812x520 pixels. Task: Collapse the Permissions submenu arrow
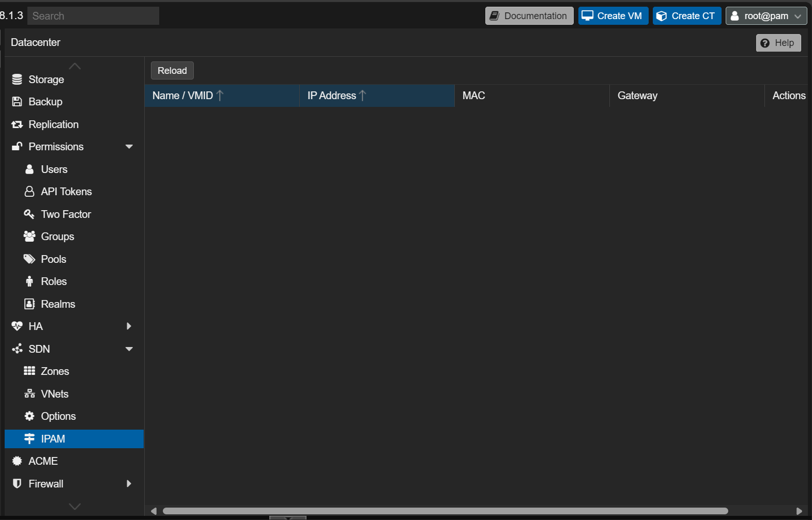point(129,147)
